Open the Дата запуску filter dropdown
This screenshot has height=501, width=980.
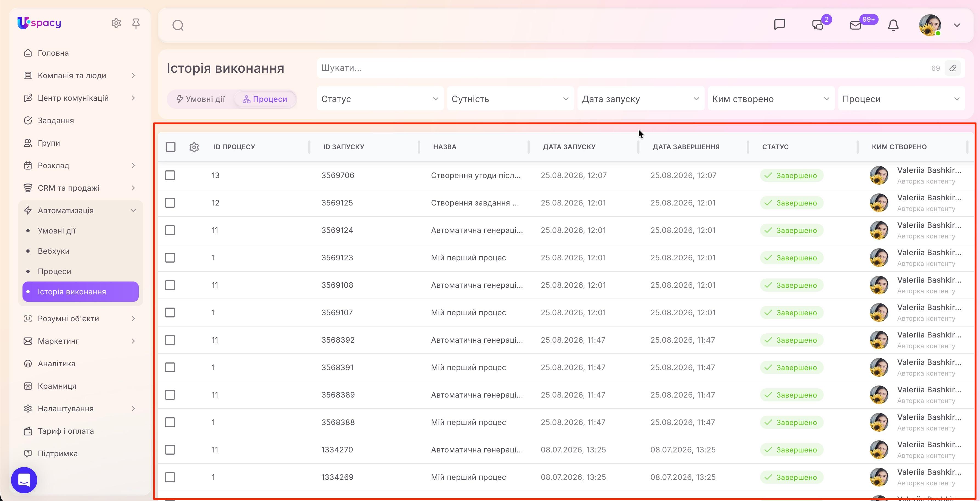pos(641,99)
